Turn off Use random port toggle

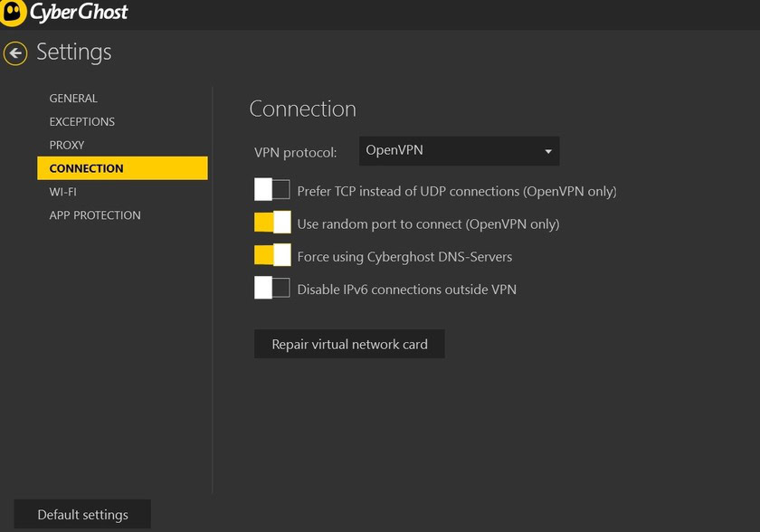[271, 223]
